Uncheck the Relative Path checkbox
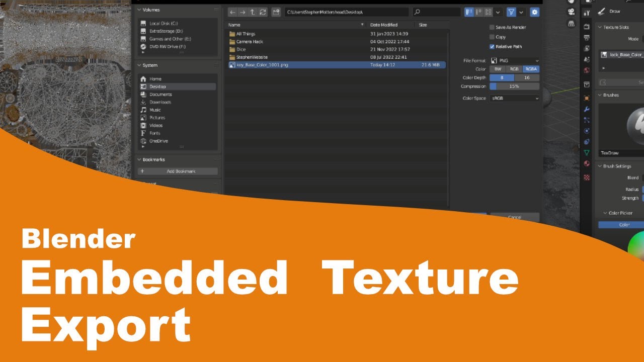The image size is (644, 362). click(x=492, y=46)
